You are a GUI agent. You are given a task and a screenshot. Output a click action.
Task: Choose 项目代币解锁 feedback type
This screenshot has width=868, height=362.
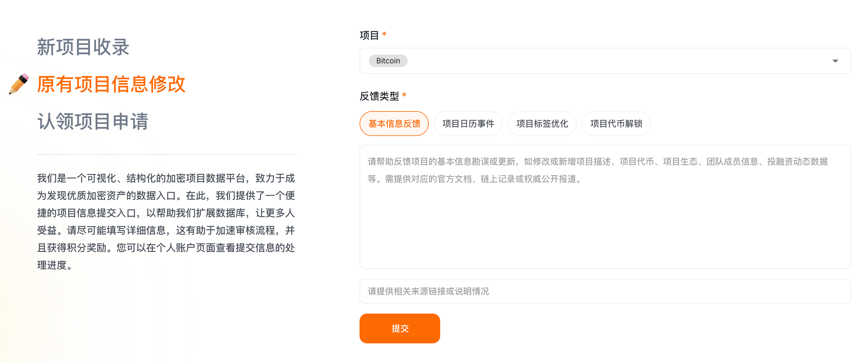pos(616,124)
